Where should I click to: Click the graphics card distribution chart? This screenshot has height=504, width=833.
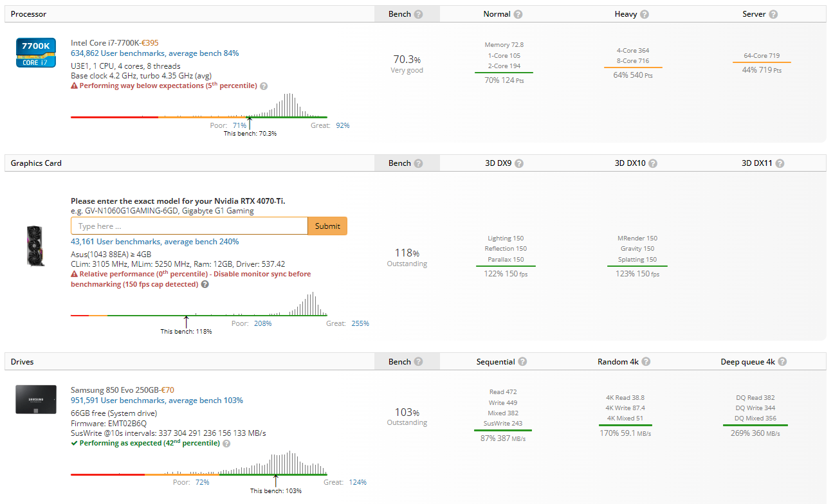tap(199, 304)
